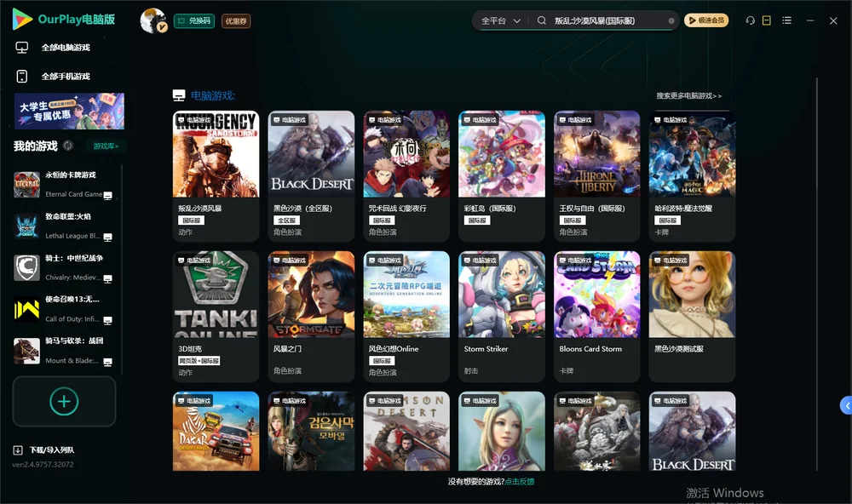Open the 风色幻想Online game card

406,317
